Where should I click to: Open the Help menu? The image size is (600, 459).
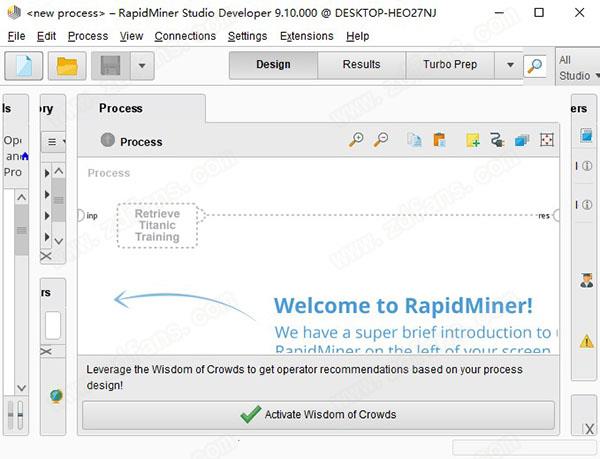[x=358, y=36]
